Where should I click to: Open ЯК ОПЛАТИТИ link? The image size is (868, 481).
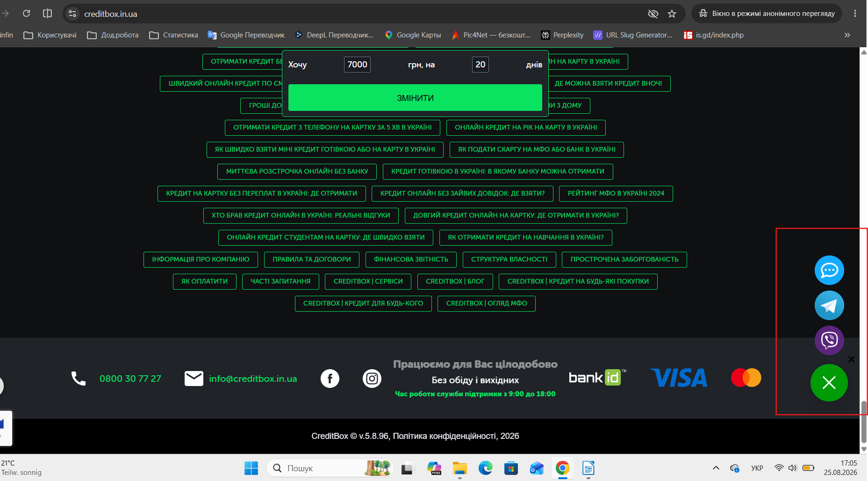coord(205,282)
